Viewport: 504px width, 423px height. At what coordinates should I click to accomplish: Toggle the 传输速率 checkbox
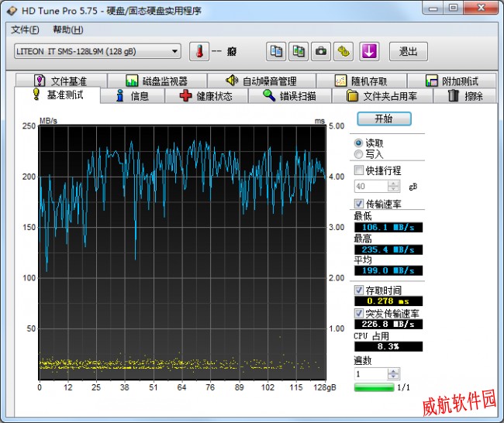click(x=359, y=203)
